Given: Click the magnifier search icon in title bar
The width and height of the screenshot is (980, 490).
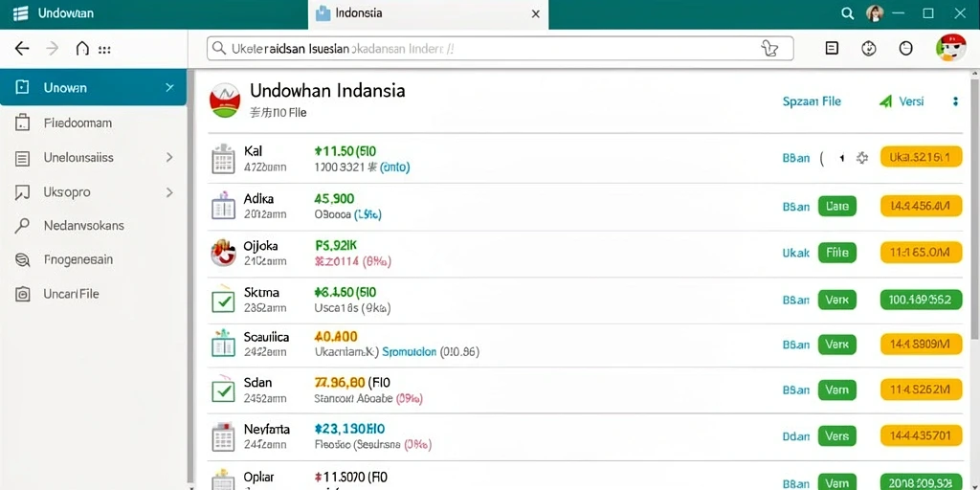Looking at the screenshot, I should pyautogui.click(x=848, y=13).
